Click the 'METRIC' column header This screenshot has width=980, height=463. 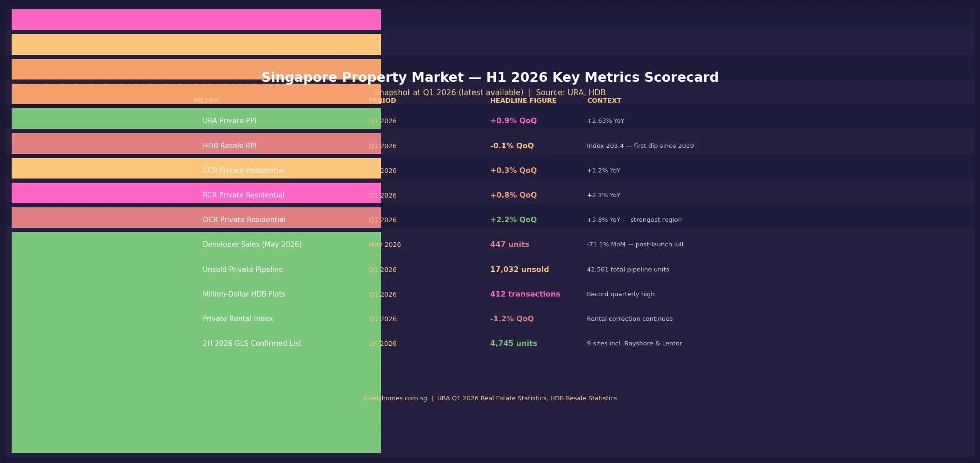coord(207,101)
